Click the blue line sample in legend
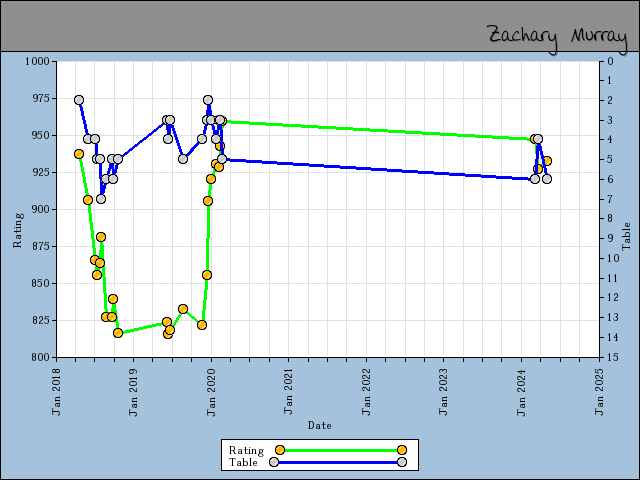The height and width of the screenshot is (480, 640). [340, 462]
